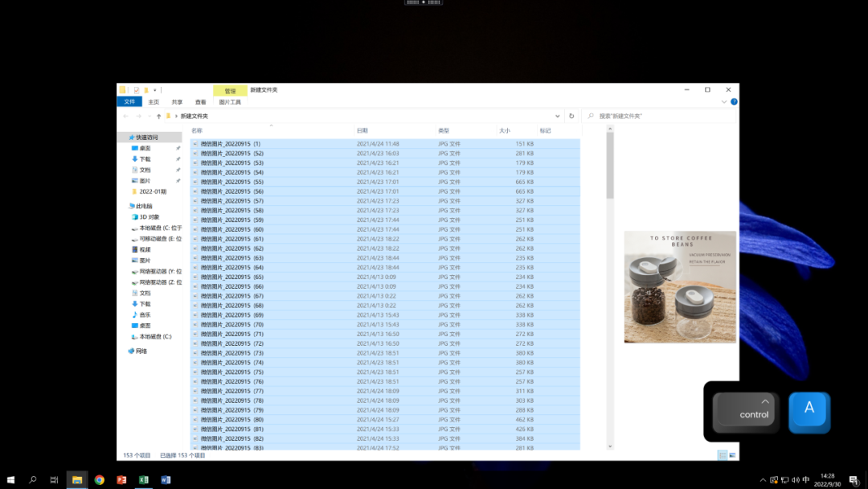The image size is (868, 489).
Task: Sort by the 名称 (Name) column header
Action: tap(197, 131)
